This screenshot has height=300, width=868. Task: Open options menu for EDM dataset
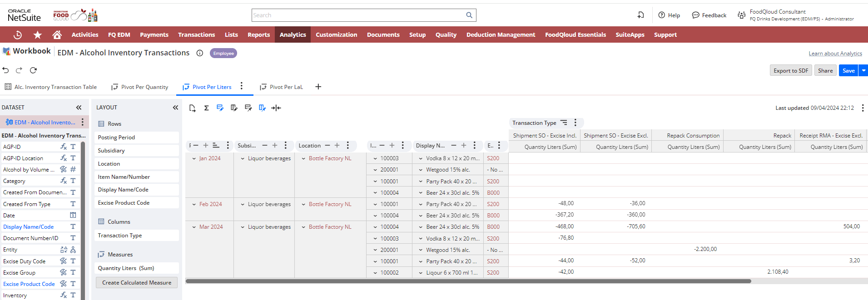tap(83, 122)
